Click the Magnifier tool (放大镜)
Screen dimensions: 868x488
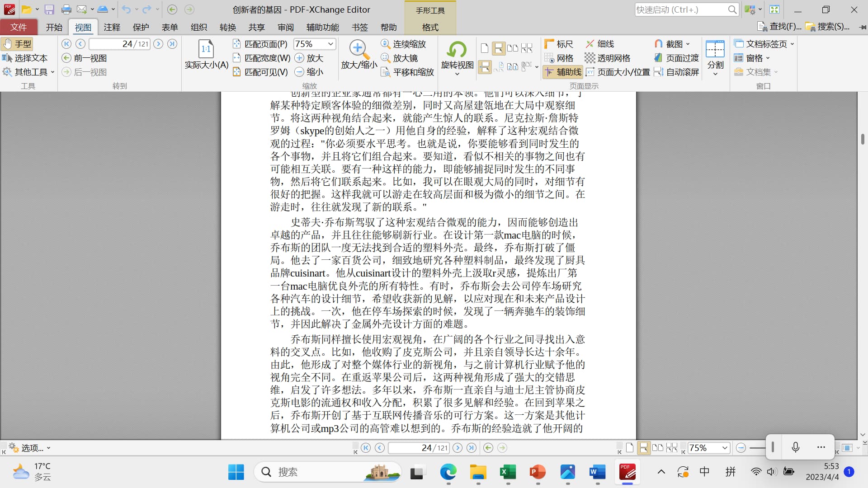coord(400,58)
